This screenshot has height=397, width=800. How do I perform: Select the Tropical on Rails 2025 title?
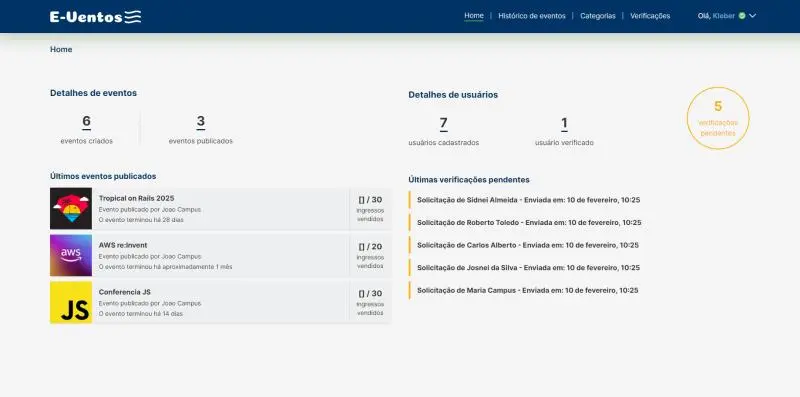[x=136, y=198]
